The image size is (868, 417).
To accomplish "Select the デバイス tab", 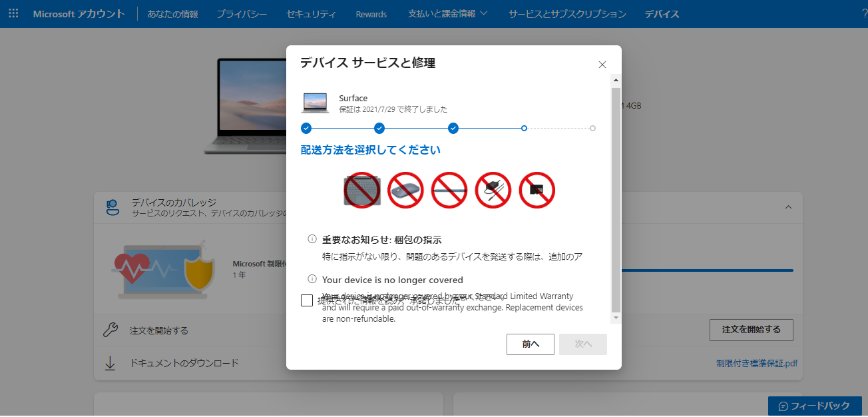I will 662,14.
